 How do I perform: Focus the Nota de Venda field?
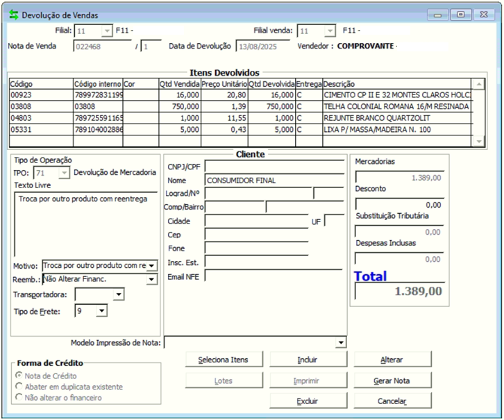pos(102,47)
